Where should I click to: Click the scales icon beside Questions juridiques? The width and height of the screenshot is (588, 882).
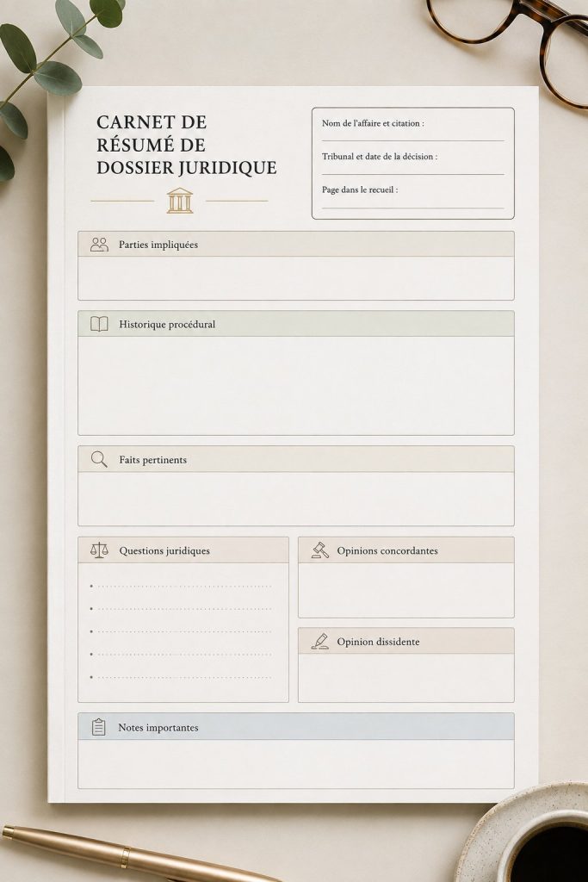point(100,550)
